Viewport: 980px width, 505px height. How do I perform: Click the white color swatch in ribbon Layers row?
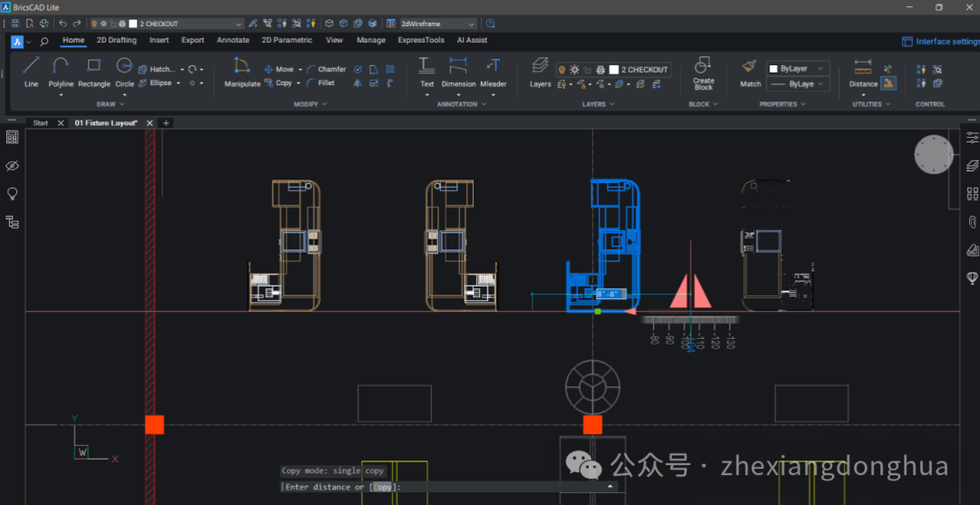pos(613,70)
